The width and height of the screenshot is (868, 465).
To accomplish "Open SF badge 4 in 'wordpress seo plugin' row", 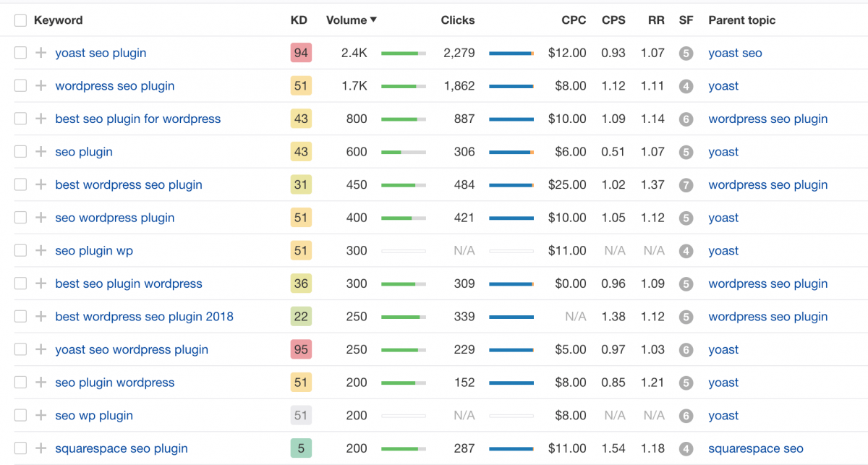I will [686, 86].
